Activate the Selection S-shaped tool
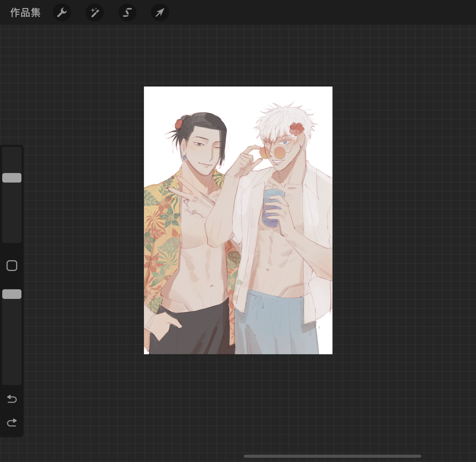The width and height of the screenshot is (476, 462). point(127,12)
